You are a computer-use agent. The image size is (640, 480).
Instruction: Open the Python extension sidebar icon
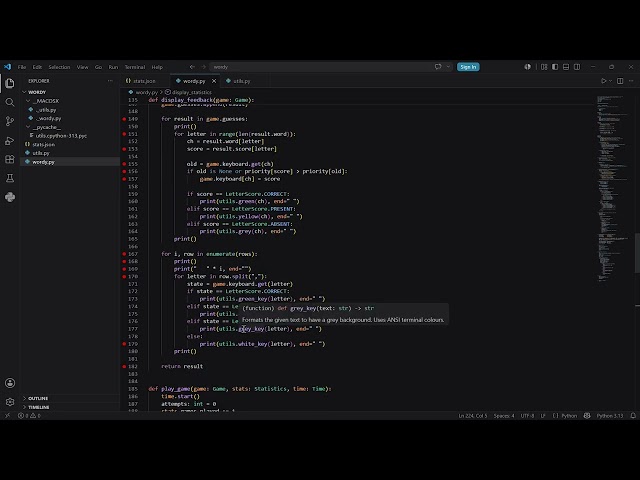click(x=10, y=197)
